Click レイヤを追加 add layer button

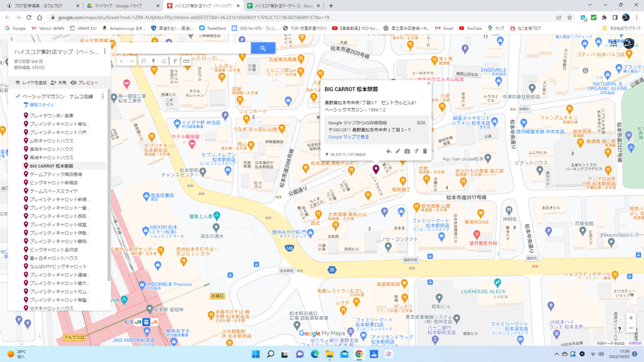30,83
